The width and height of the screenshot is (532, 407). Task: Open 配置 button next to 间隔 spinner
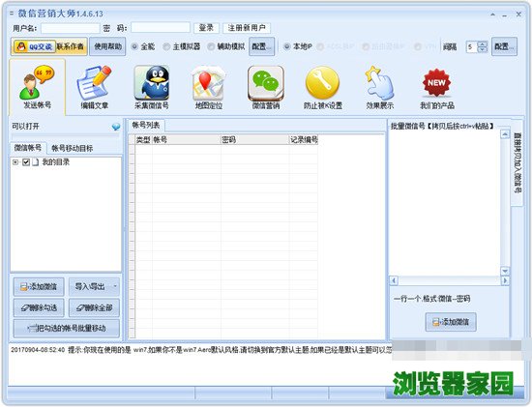pyautogui.click(x=504, y=46)
